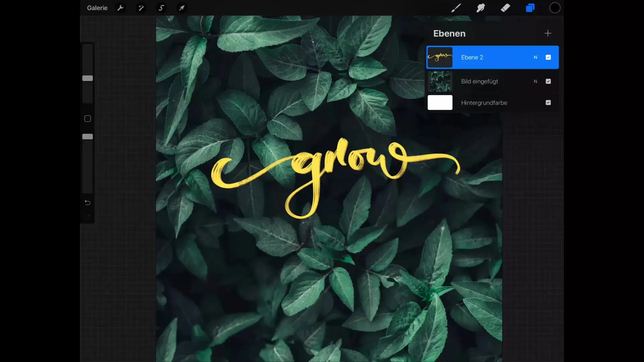This screenshot has width=644, height=362.
Task: Select the Smudge tool
Action: 481,8
